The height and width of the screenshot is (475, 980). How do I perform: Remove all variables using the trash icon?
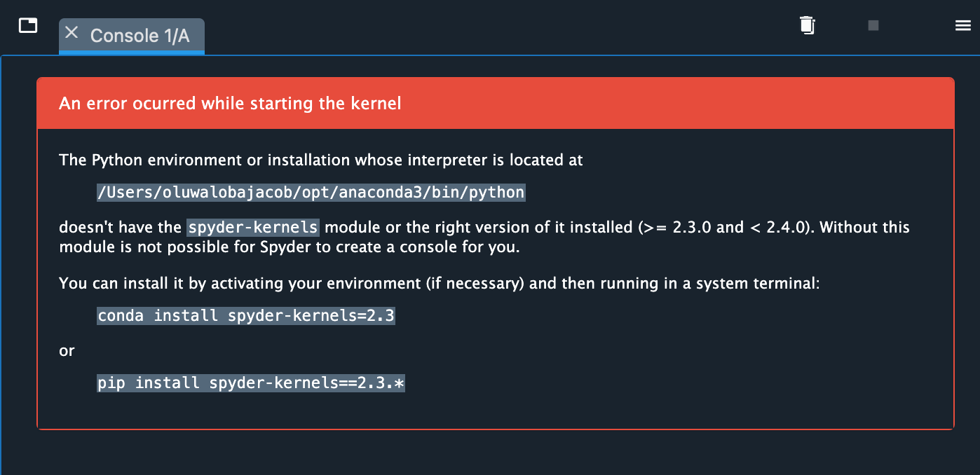click(807, 25)
